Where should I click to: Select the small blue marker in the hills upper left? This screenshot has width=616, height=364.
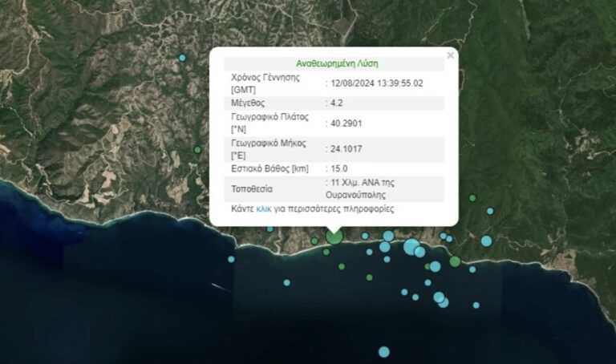[182, 58]
